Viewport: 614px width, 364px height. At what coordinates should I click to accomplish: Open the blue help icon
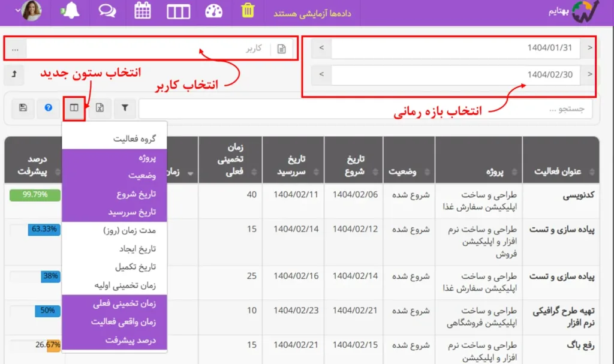[x=49, y=108]
